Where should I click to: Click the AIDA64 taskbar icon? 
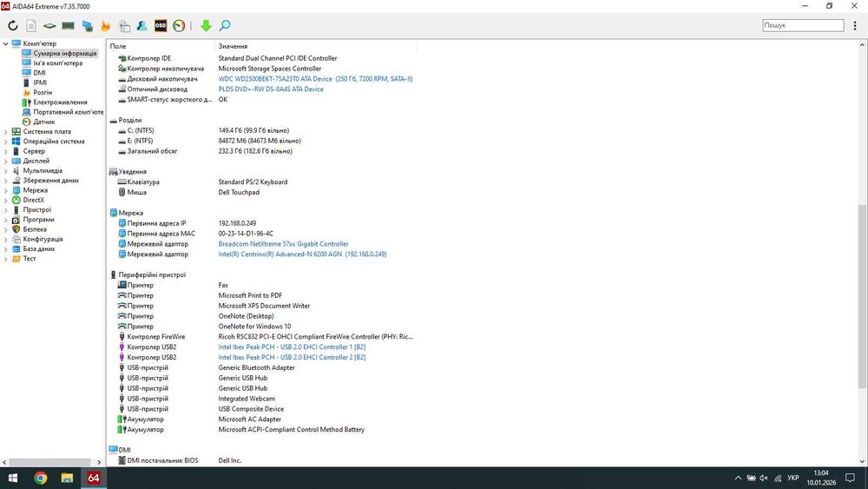(x=94, y=478)
